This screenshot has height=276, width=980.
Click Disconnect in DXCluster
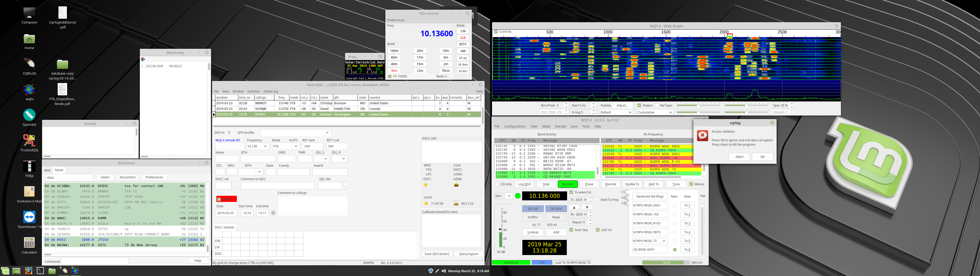click(x=127, y=177)
